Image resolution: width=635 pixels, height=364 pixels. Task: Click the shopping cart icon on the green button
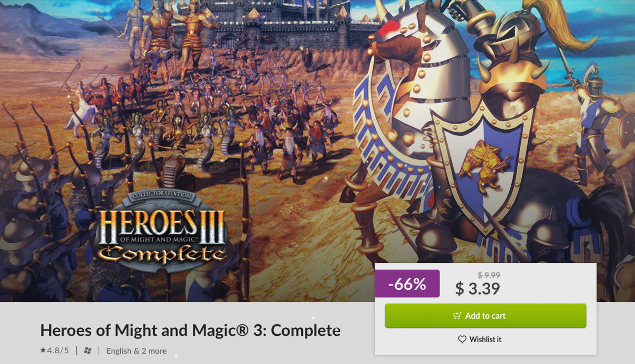click(x=457, y=315)
